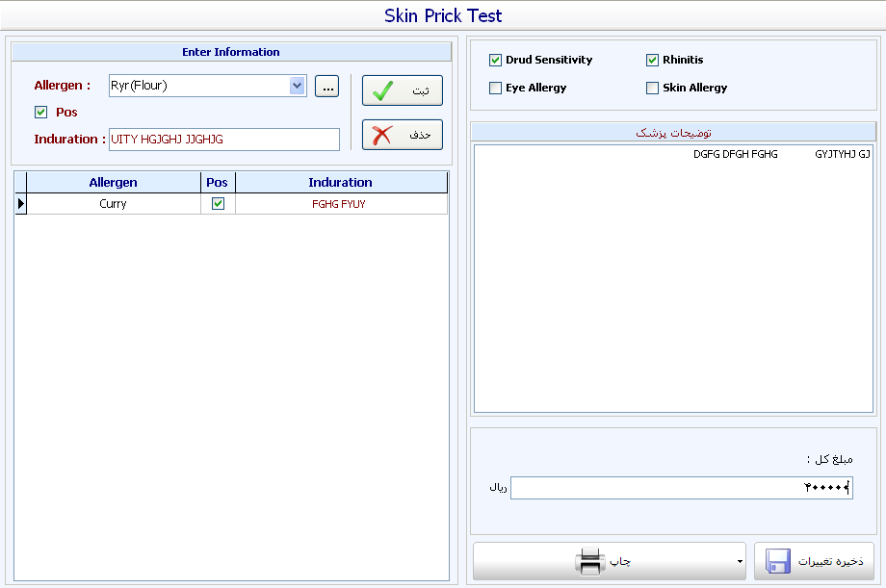Select the row indicator arrow for Curry
The width and height of the screenshot is (886, 588).
[20, 204]
